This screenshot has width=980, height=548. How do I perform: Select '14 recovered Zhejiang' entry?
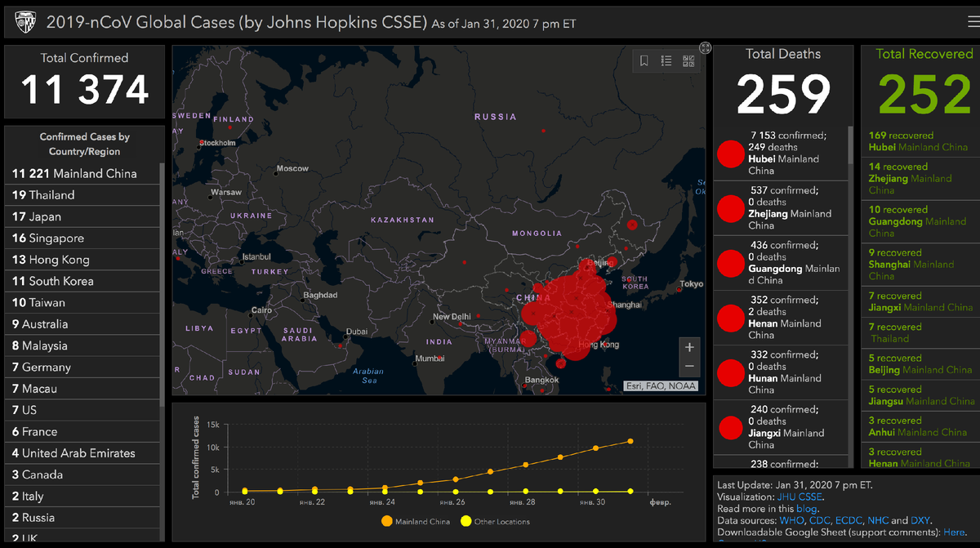point(920,178)
